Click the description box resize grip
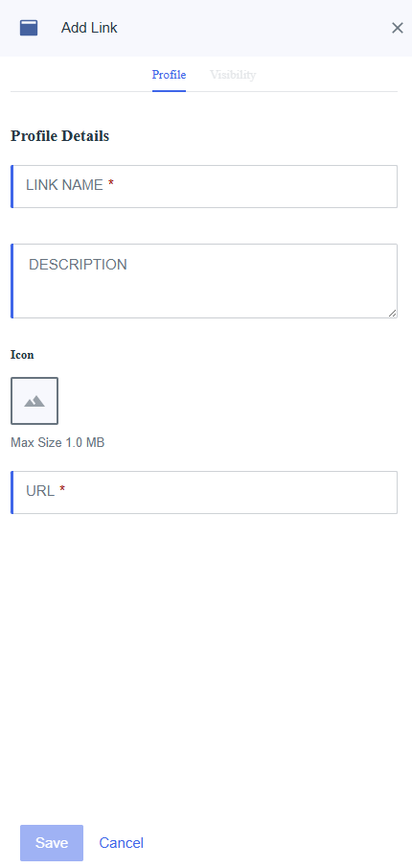The image size is (412, 868). (x=392, y=313)
